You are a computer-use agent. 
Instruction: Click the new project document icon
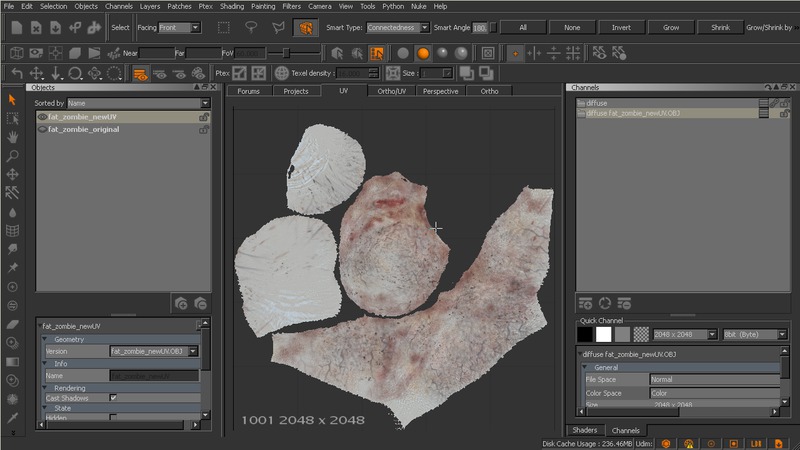(x=16, y=27)
